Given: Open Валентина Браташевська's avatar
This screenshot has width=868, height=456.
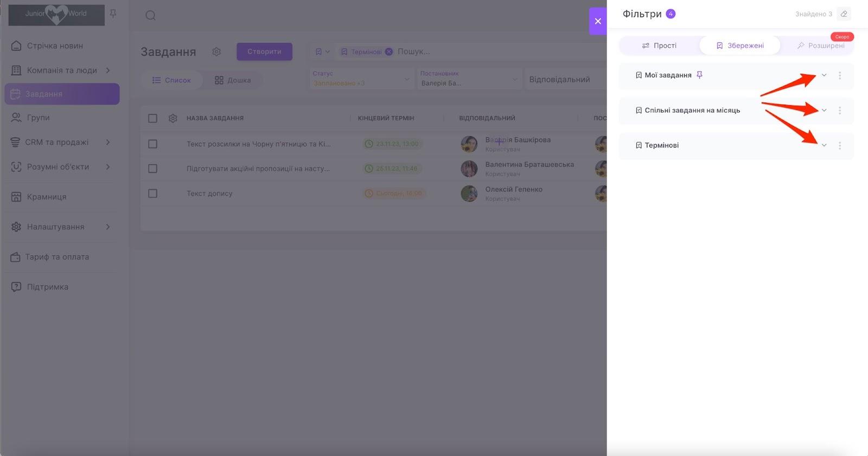Looking at the screenshot, I should pyautogui.click(x=469, y=169).
